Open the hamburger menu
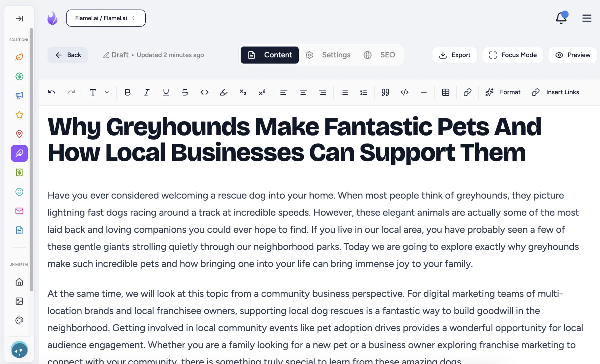Screen dimensions: 600x364 pyautogui.click(x=587, y=18)
